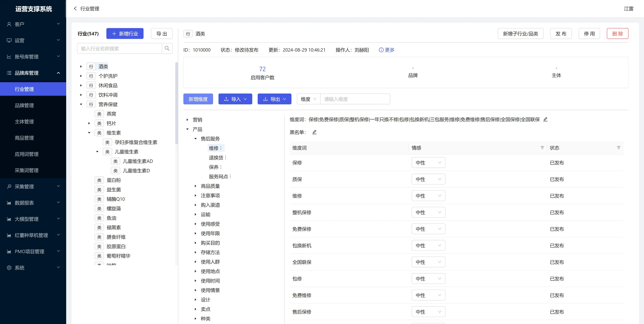Click the info icon labeled 更多
Viewport: 644px width, 324px height.
click(381, 50)
